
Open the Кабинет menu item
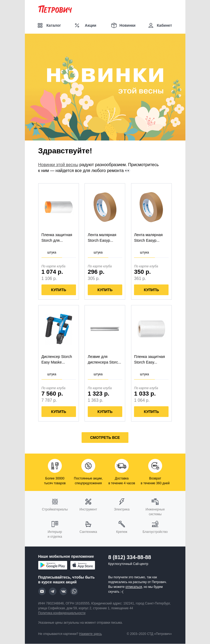pos(160,25)
